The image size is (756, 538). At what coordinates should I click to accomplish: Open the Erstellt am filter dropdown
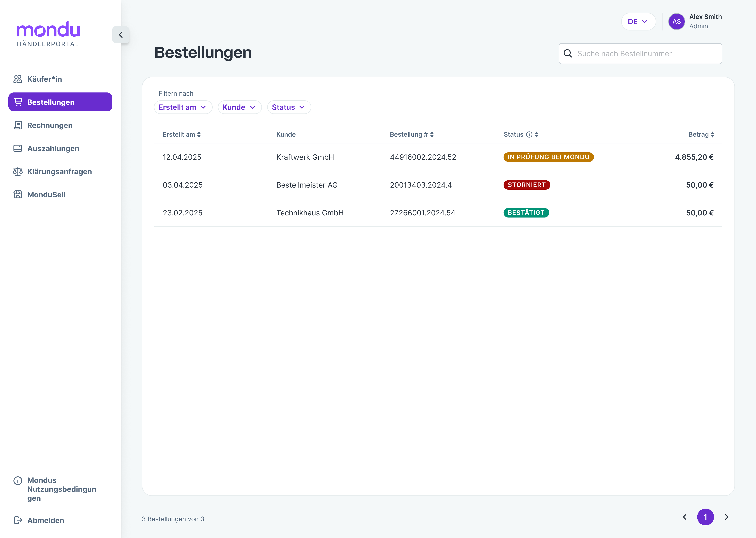[x=183, y=107]
